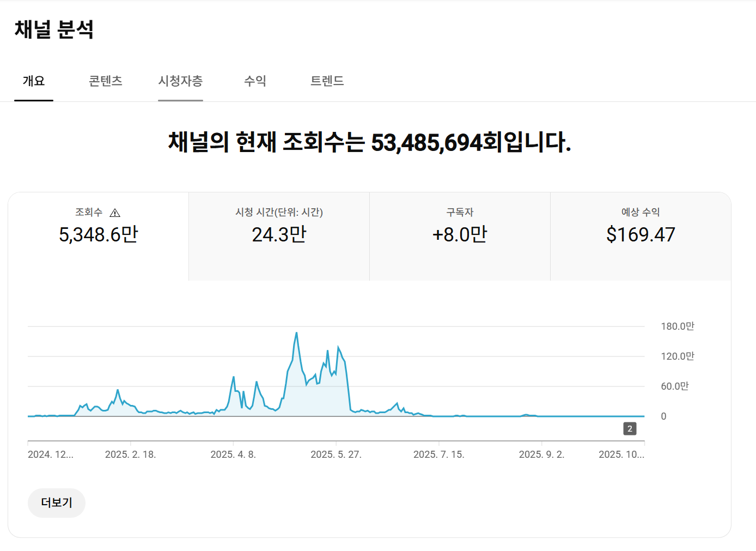Select the 조회수 5,348.6만 metric card

99,236
